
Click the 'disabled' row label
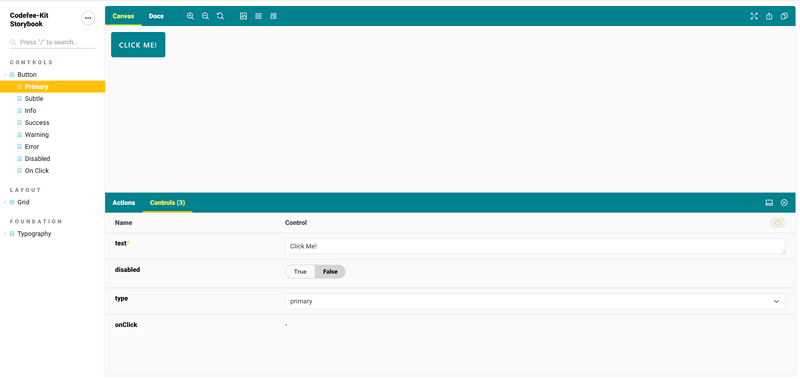point(128,269)
